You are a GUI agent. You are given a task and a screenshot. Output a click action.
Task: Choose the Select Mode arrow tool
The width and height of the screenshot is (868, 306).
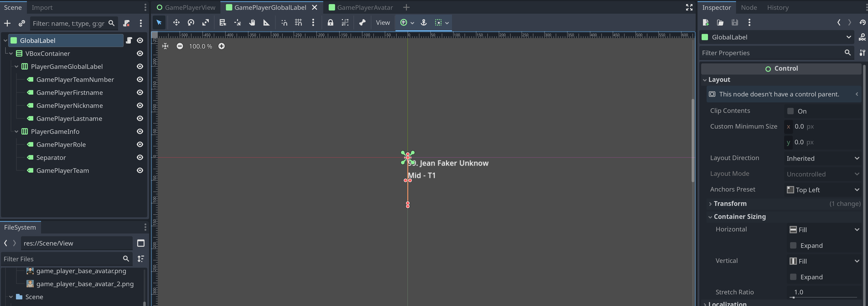(x=159, y=23)
